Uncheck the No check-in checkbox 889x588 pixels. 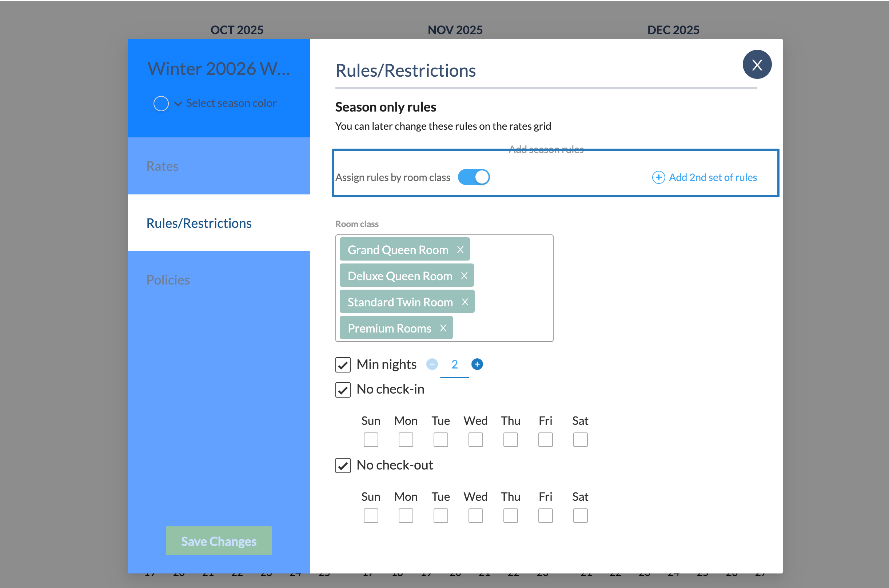click(343, 390)
